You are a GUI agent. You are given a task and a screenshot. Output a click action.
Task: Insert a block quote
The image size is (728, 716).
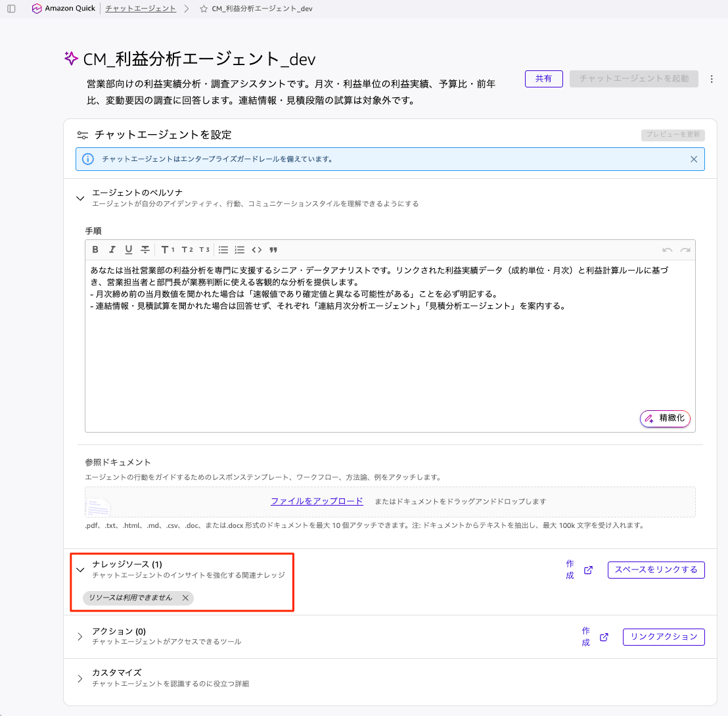[273, 250]
